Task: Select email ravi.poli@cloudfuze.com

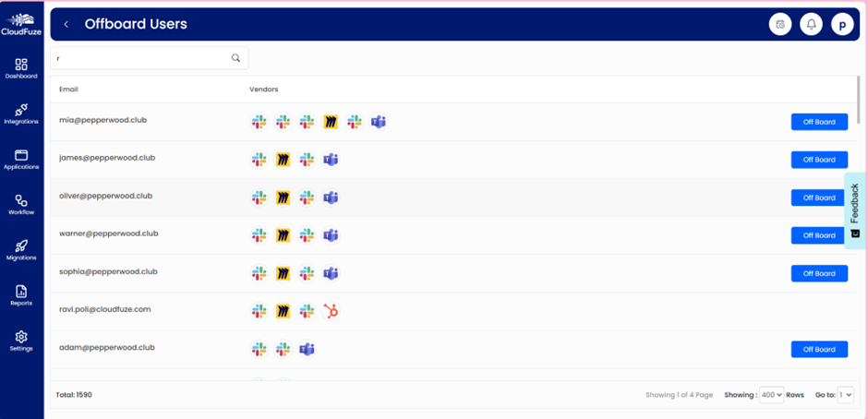Action: tap(105, 309)
